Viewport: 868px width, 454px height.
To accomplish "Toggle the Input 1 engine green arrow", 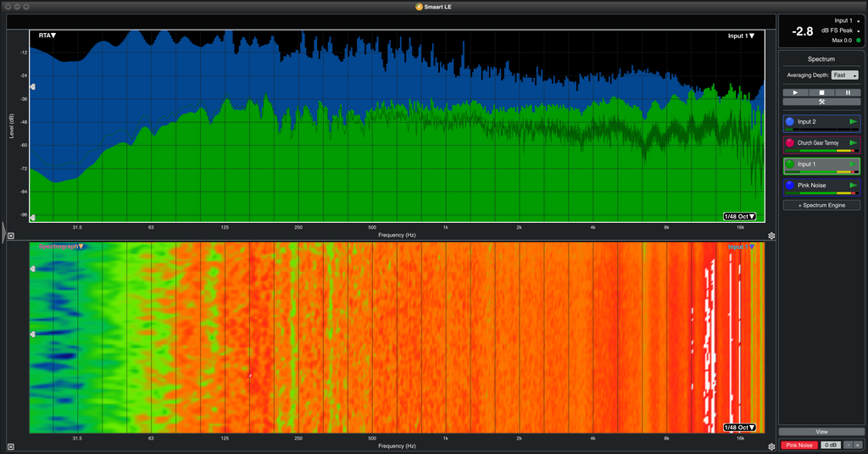I will point(853,164).
